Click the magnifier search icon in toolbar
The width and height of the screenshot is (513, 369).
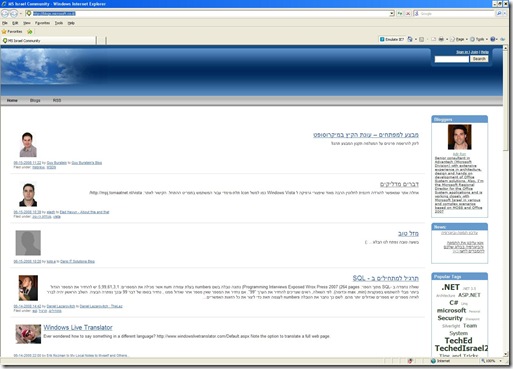(499, 14)
